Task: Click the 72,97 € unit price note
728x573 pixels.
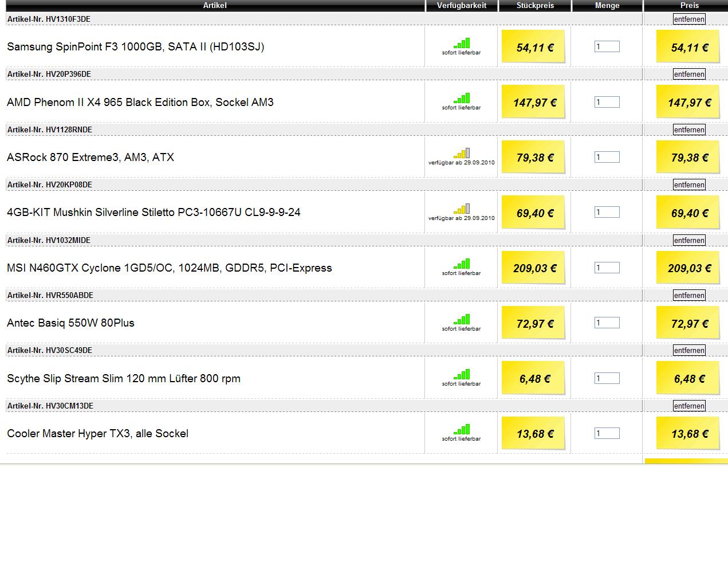Action: pos(533,323)
